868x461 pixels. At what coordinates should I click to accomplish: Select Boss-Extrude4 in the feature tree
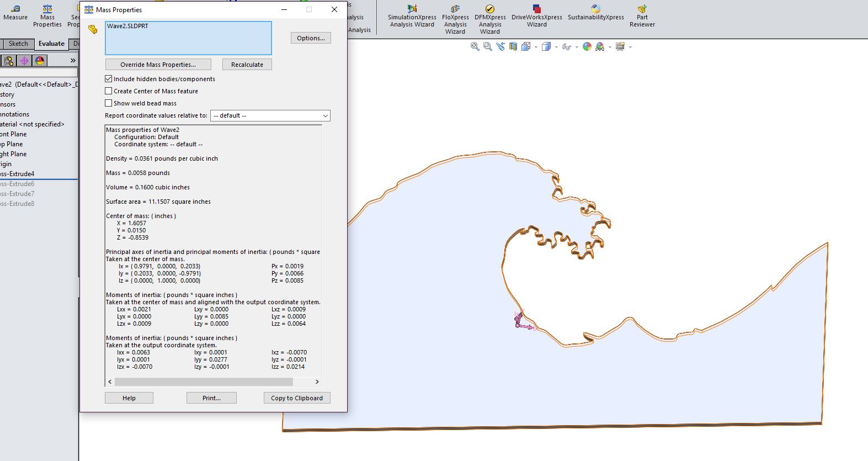17,174
